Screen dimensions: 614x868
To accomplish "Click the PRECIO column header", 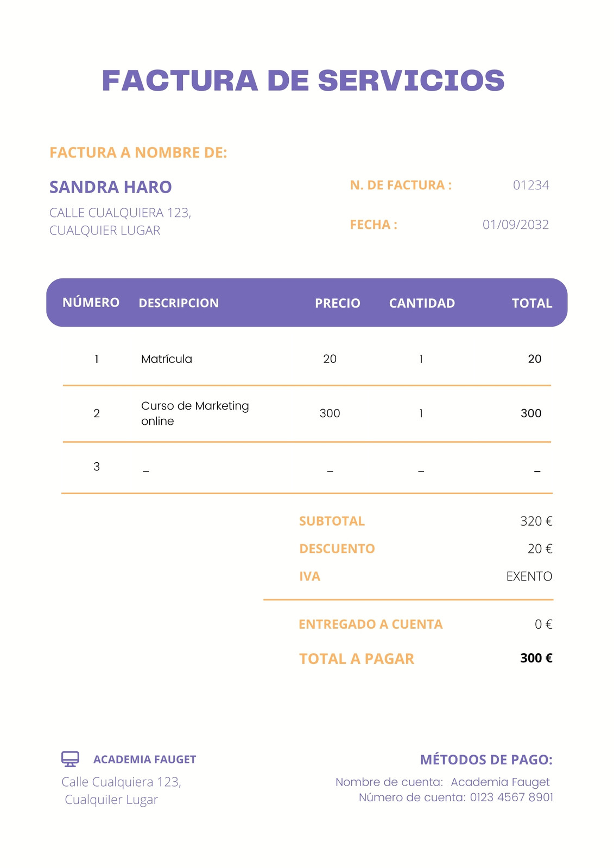I will (338, 303).
